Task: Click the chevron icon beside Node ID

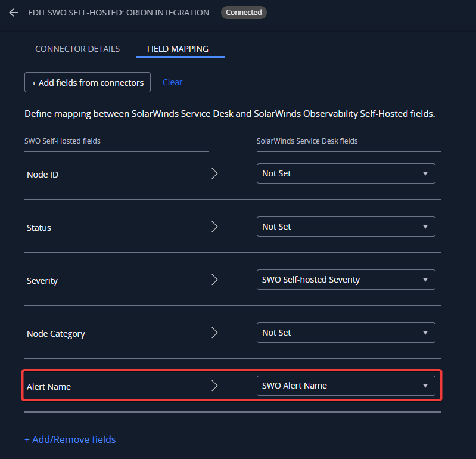Action: (214, 173)
